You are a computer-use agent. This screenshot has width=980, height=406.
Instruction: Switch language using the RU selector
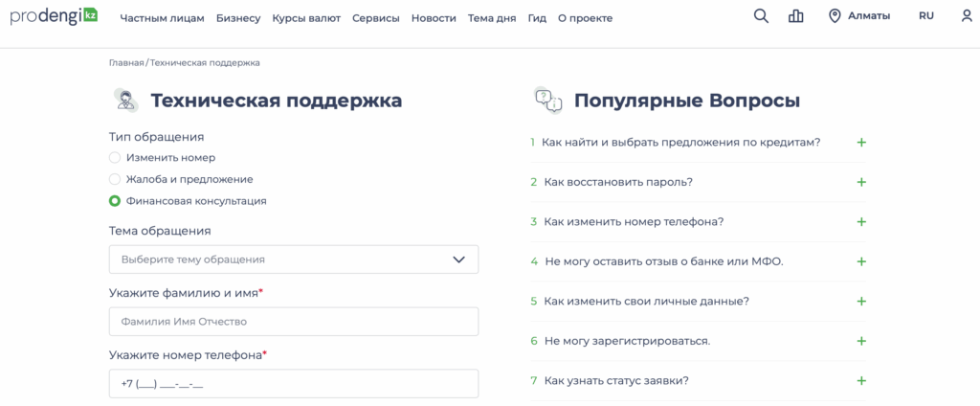coord(925,16)
